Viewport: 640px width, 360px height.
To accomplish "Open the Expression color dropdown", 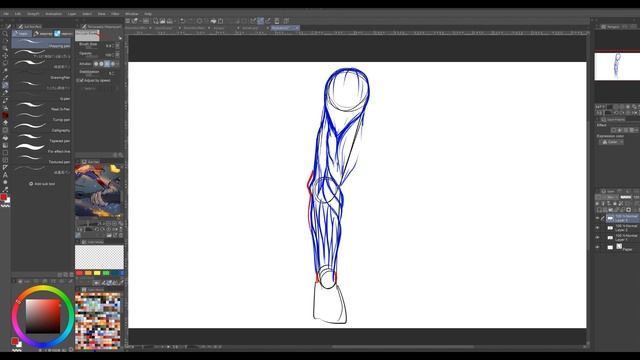I will 611,142.
